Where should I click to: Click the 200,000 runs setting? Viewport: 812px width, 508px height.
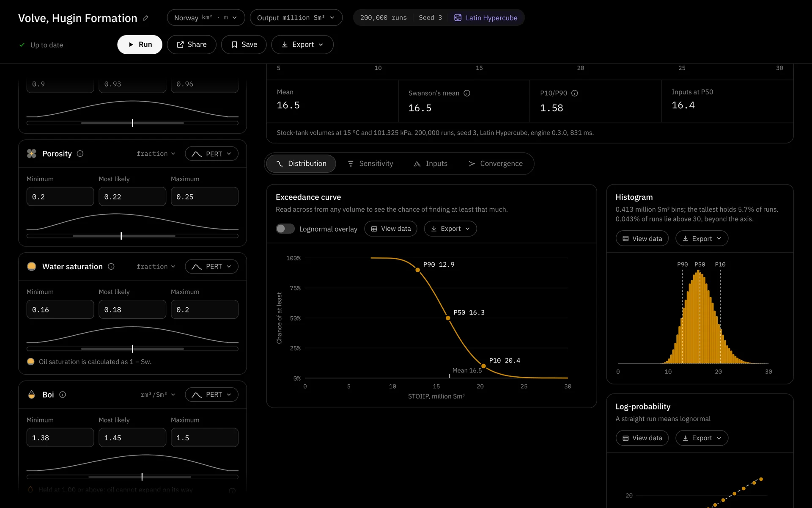tap(383, 18)
